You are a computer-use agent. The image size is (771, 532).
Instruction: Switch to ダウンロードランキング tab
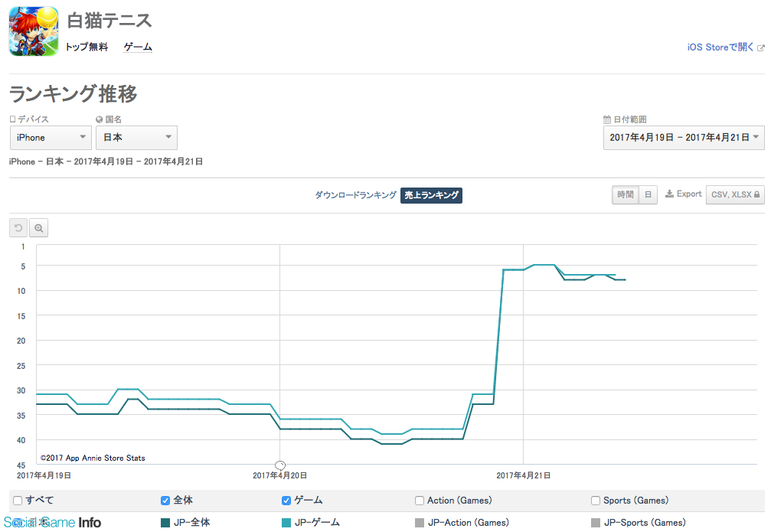355,195
